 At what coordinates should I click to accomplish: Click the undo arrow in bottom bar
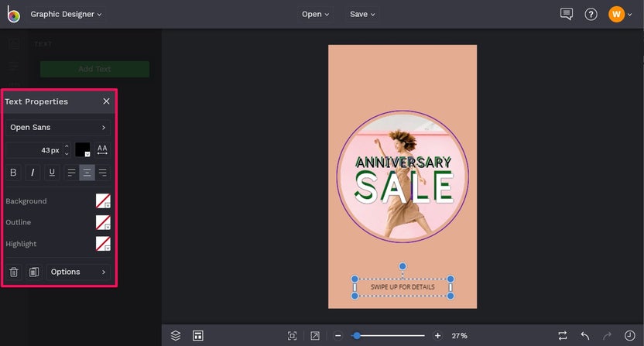[x=585, y=335]
